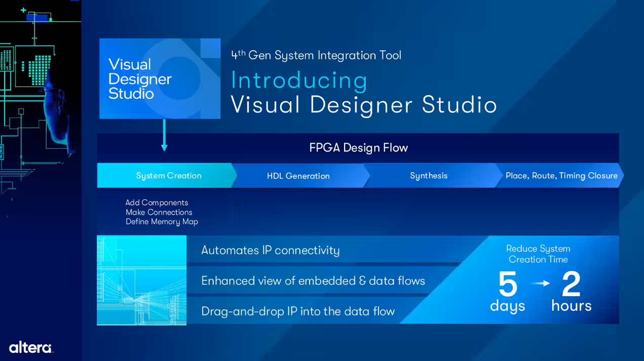
Task: Click the Reduce System Creation Time label
Action: (x=538, y=254)
